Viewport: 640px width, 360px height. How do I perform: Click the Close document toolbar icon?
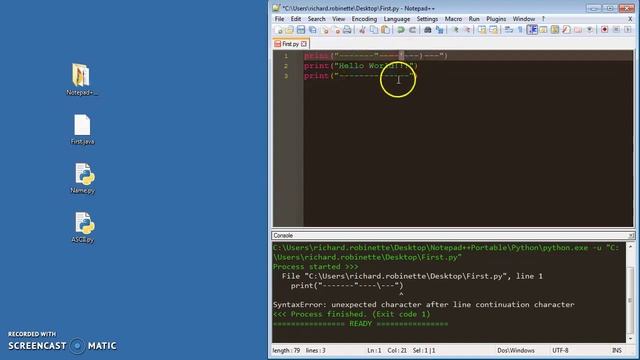click(x=325, y=30)
